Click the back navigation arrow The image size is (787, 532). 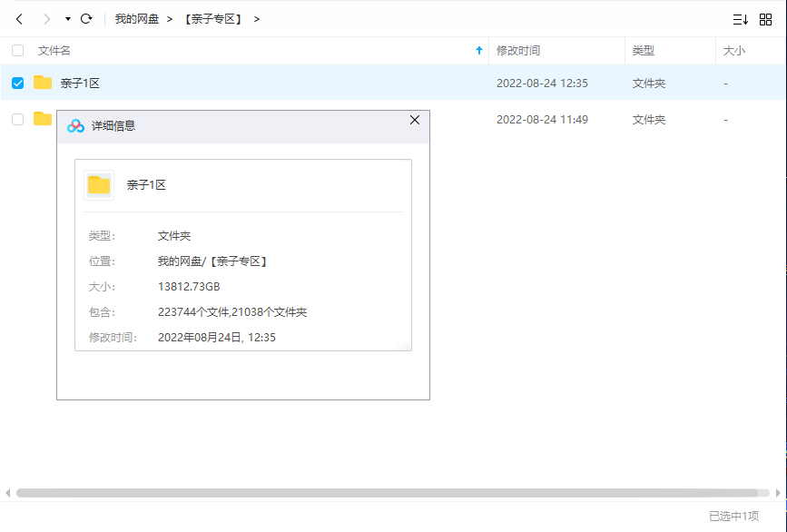19,19
